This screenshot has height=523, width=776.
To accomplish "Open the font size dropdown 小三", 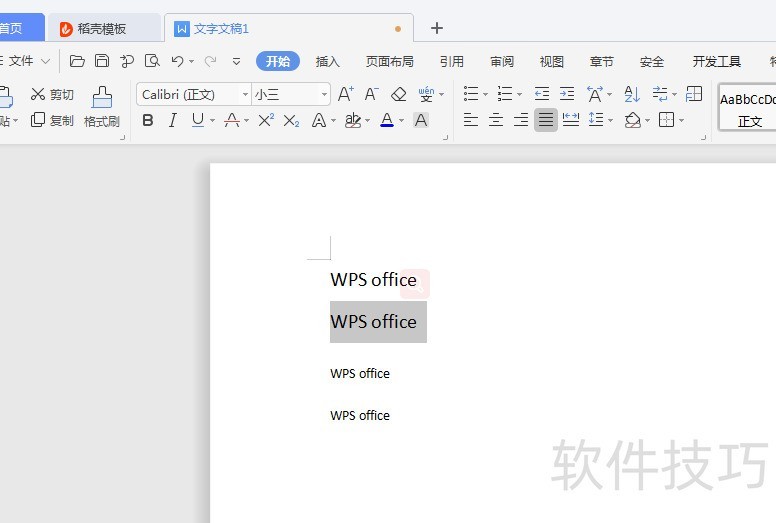I will (x=324, y=94).
